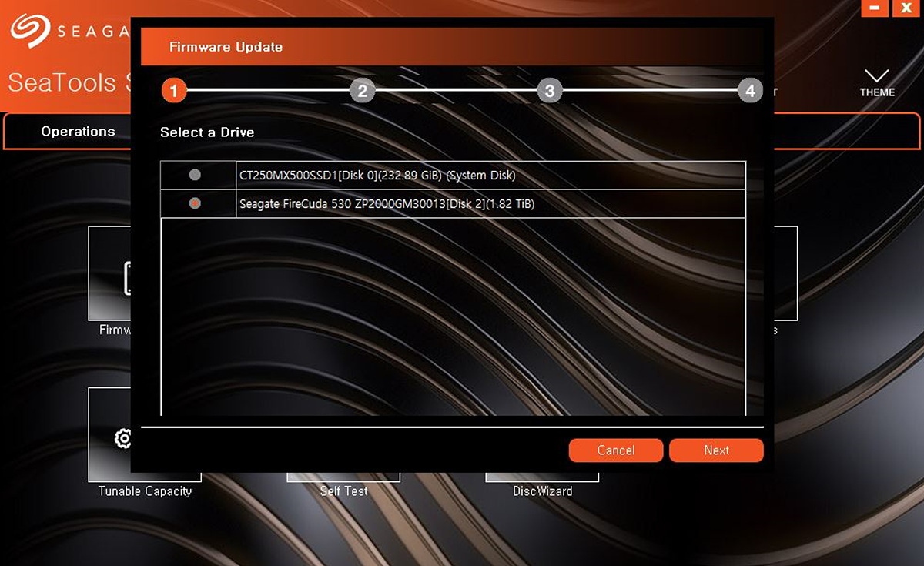Click the Next button
The image size is (924, 566).
[716, 450]
